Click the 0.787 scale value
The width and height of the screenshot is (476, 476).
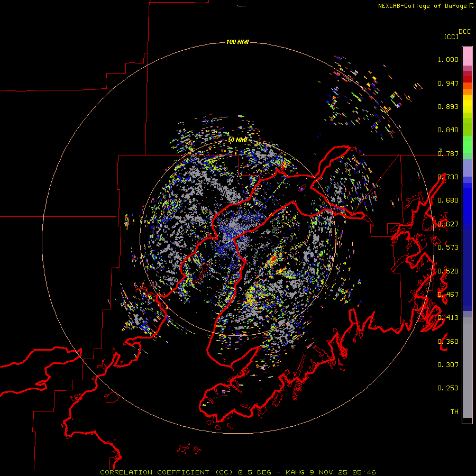click(x=448, y=153)
